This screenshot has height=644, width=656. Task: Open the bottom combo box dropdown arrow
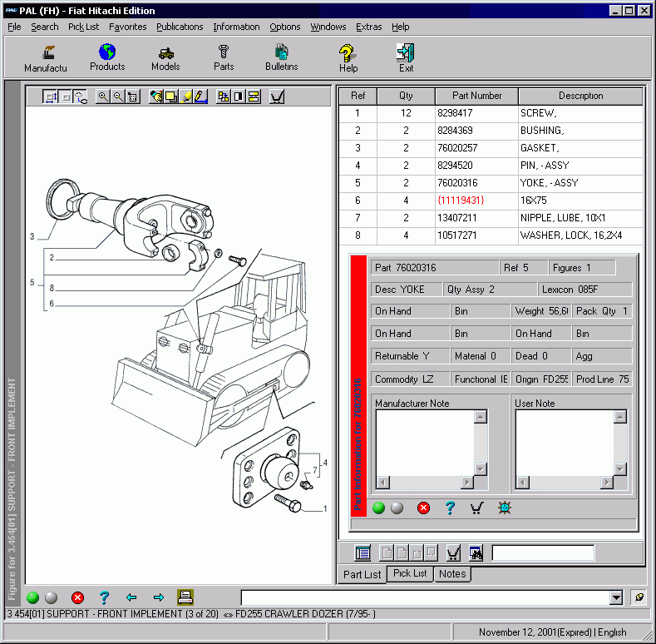coord(616,597)
